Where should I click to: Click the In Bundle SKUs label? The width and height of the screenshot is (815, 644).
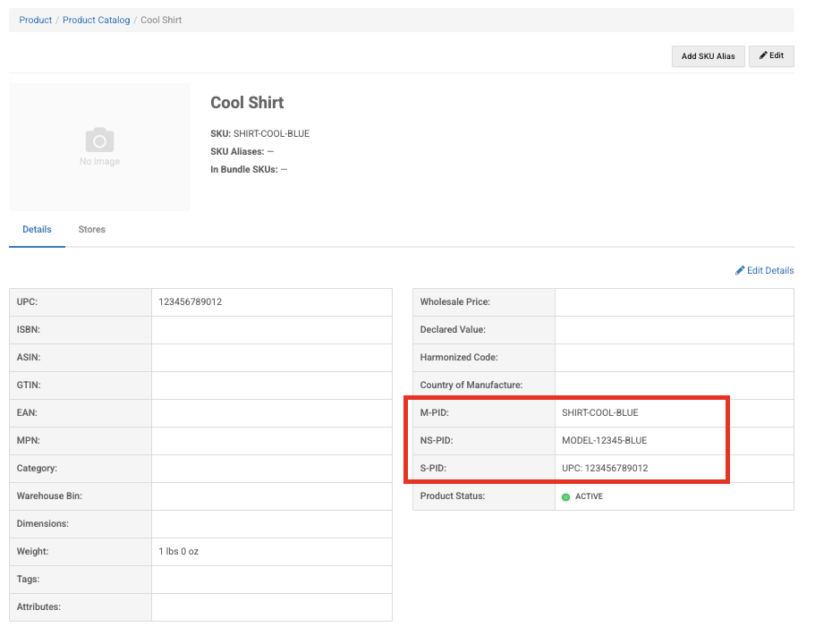[x=244, y=169]
